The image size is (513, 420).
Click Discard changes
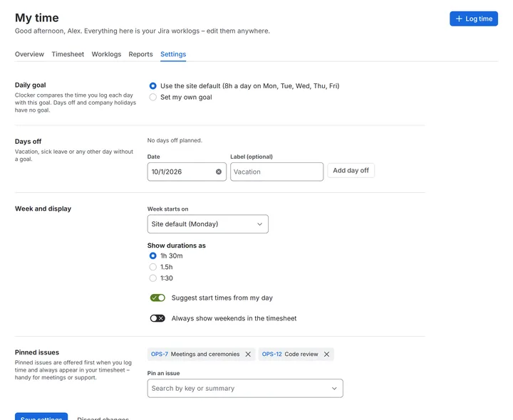point(103,418)
